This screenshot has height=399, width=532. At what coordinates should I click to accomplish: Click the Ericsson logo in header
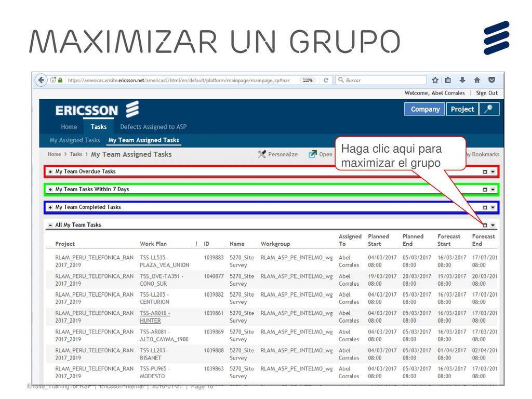97,110
